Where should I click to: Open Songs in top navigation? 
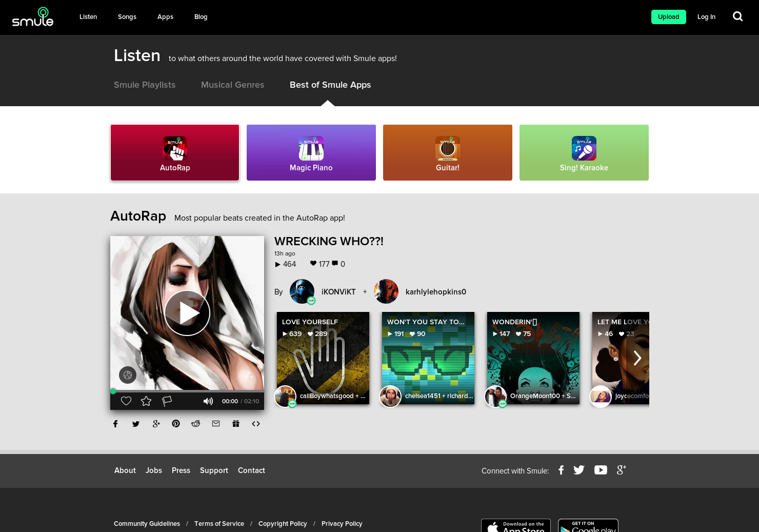tap(127, 17)
